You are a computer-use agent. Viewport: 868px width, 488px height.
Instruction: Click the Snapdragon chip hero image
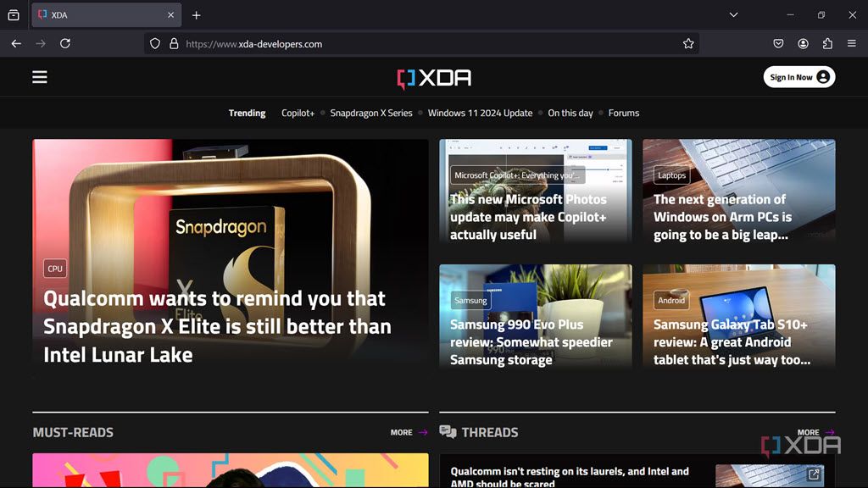click(231, 210)
